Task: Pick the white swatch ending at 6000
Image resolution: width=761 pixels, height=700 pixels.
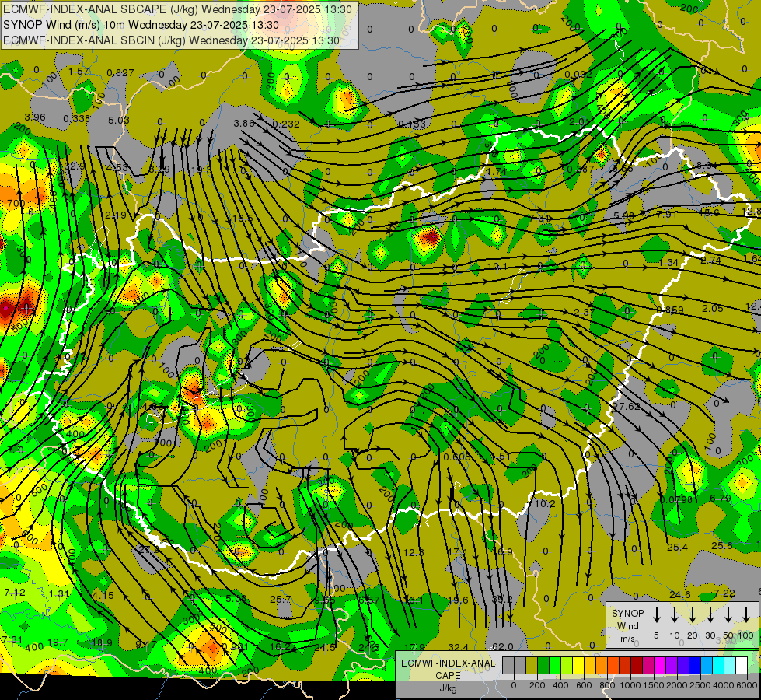Action: pyautogui.click(x=741, y=666)
